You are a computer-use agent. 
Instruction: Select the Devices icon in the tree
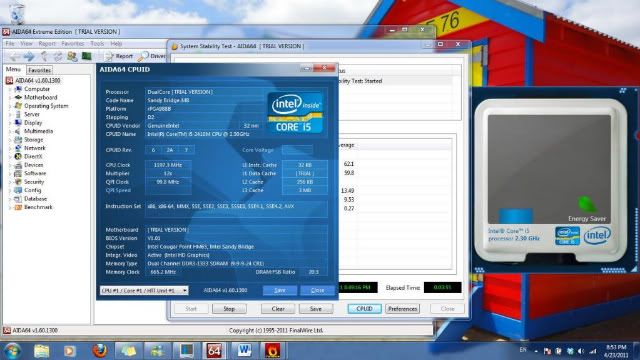pyautogui.click(x=18, y=165)
